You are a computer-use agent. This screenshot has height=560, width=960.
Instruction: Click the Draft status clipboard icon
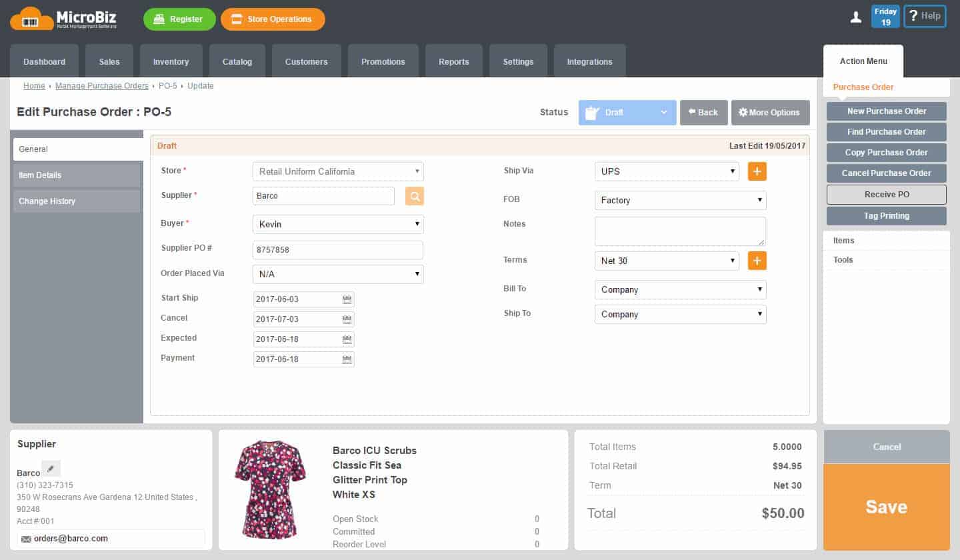click(x=591, y=113)
